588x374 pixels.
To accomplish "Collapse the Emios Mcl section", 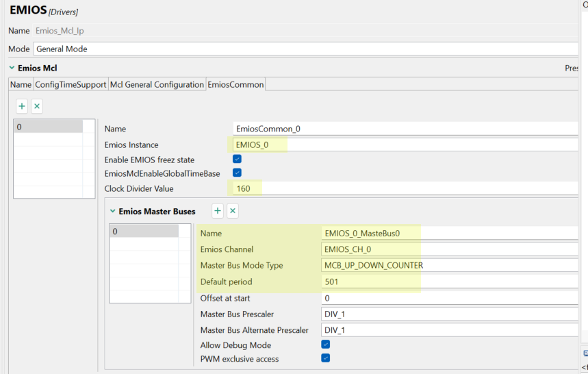I will pos(12,68).
